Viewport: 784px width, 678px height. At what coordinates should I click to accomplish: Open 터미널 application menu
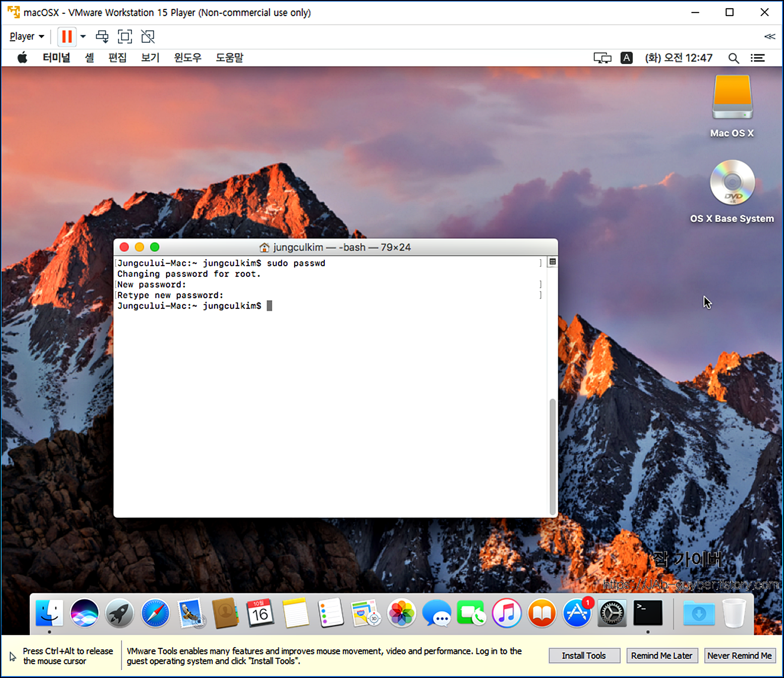[56, 57]
